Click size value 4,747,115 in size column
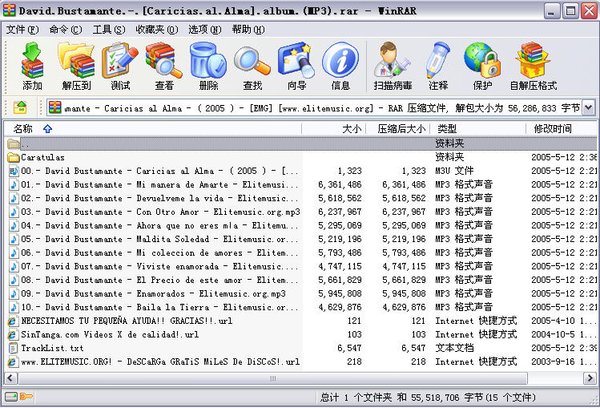The image size is (600, 408). [x=340, y=266]
